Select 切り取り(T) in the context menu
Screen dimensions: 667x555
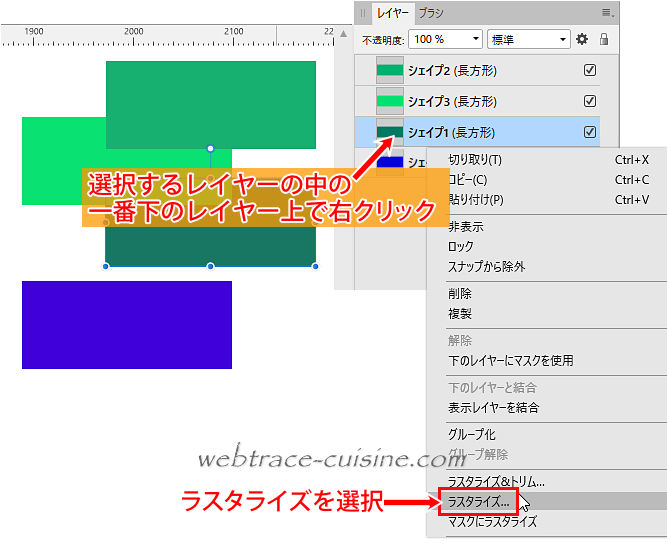click(475, 160)
